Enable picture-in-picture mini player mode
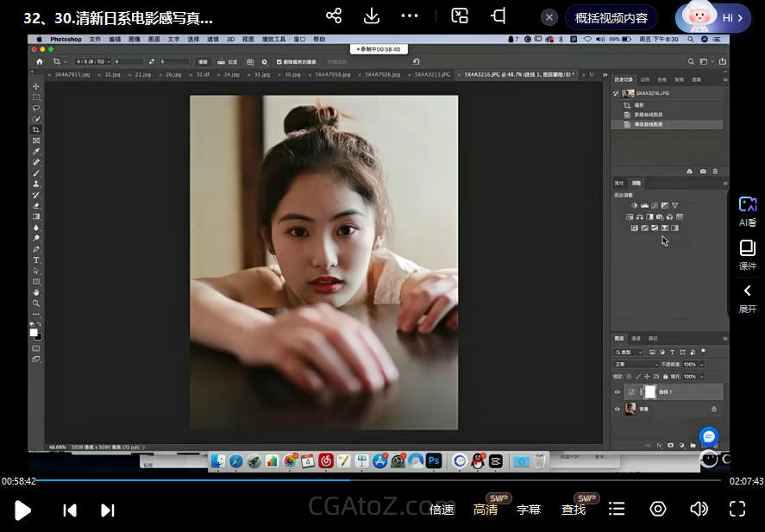The width and height of the screenshot is (765, 532). [x=460, y=16]
